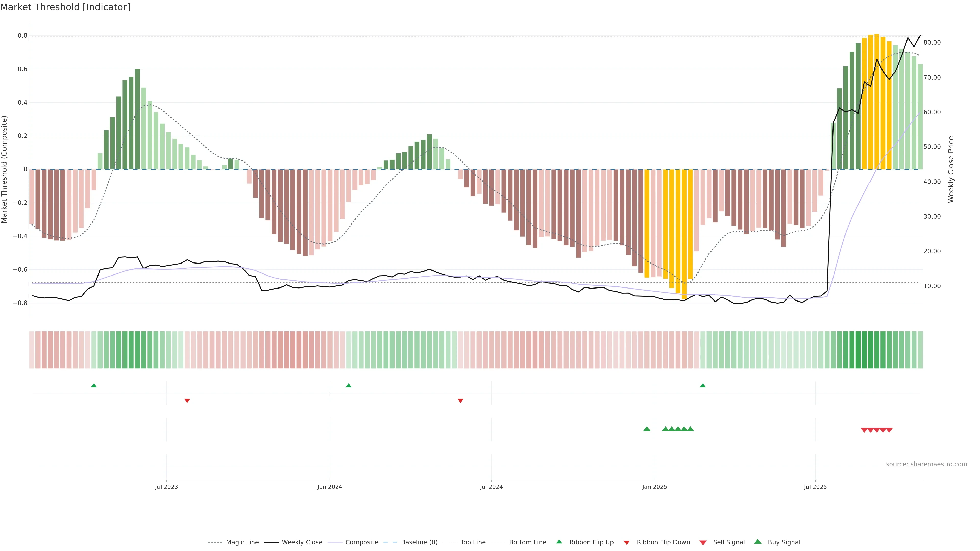Toggle the Composite legend entry
Screen dimensions: 980x551
click(361, 542)
